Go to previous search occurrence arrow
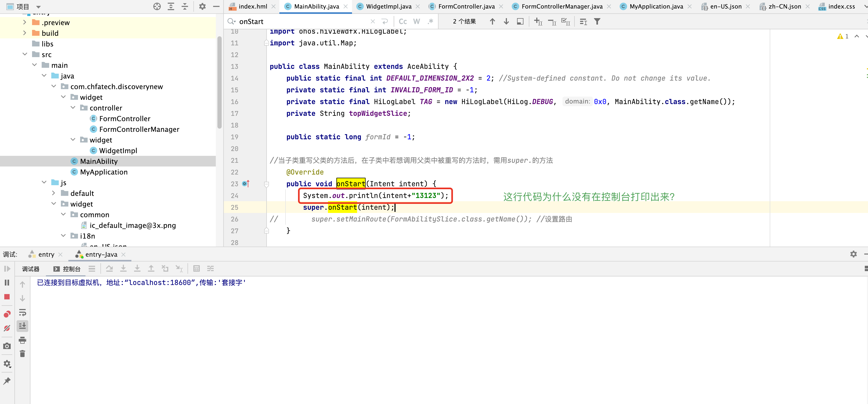 (x=492, y=22)
